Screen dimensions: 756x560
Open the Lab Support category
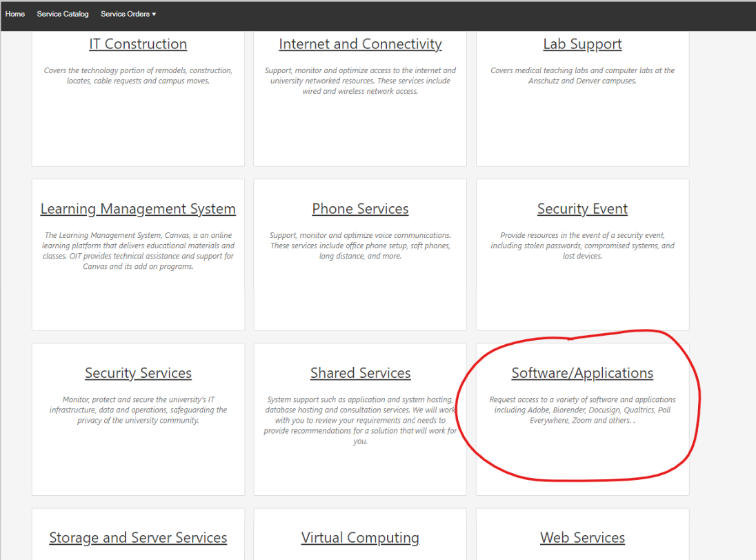tap(582, 44)
